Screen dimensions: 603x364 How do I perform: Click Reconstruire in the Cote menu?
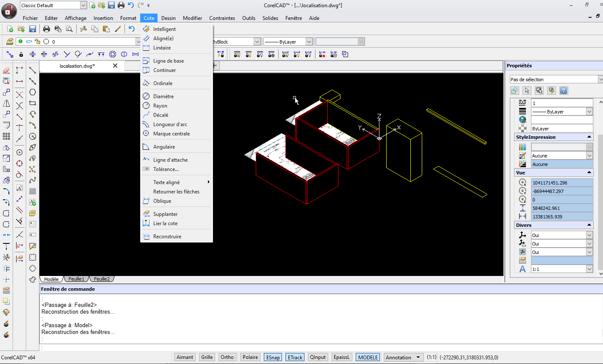(x=167, y=237)
